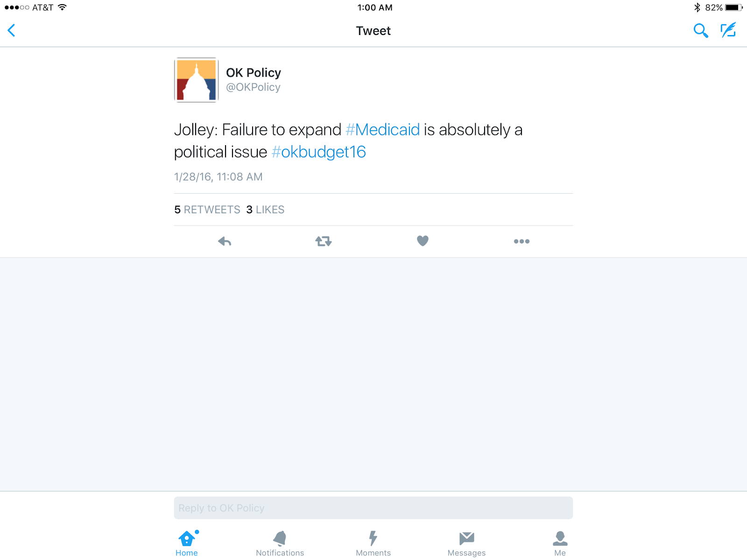Image resolution: width=747 pixels, height=560 pixels.
Task: Open the Notifications tab
Action: point(280,544)
